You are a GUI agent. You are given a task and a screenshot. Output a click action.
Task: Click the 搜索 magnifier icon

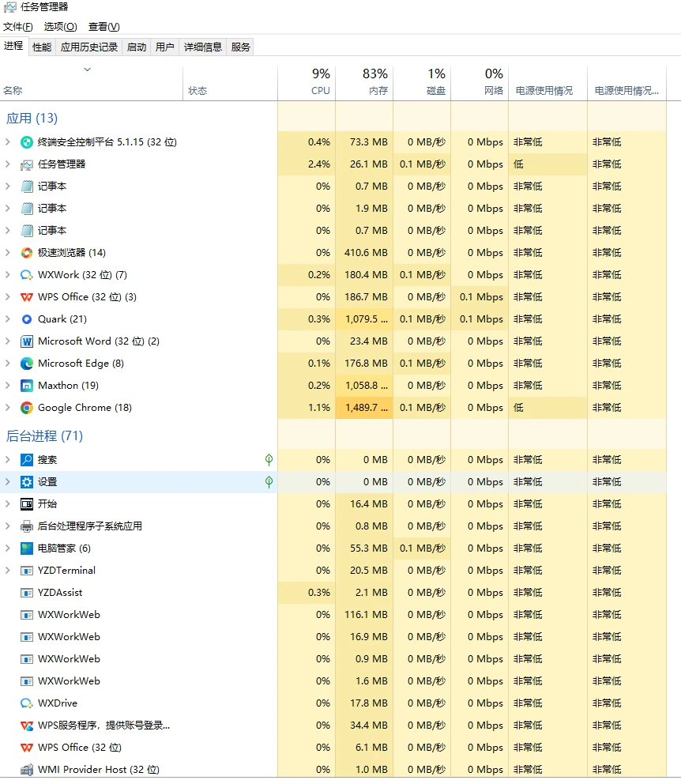click(27, 459)
